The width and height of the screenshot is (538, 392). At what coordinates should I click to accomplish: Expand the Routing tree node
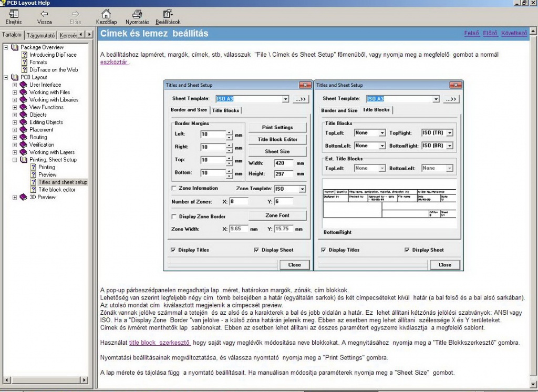tap(15, 137)
